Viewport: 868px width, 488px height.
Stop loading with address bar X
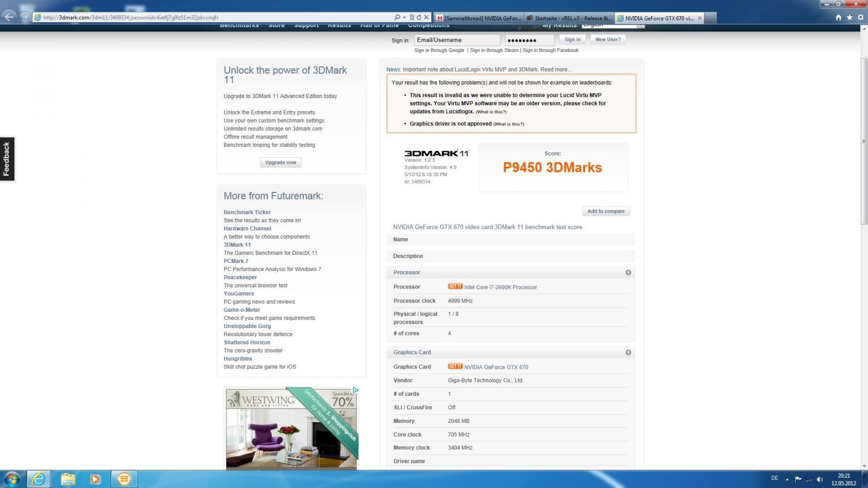(x=426, y=17)
